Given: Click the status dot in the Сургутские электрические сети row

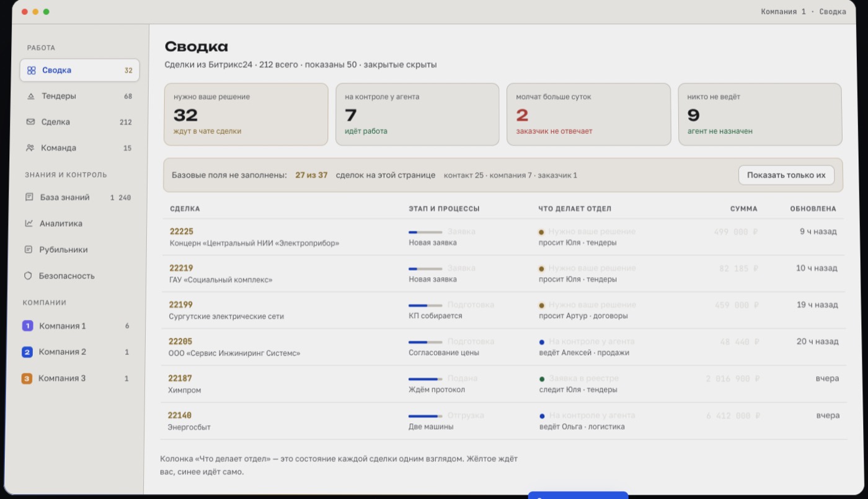Looking at the screenshot, I should tap(541, 305).
